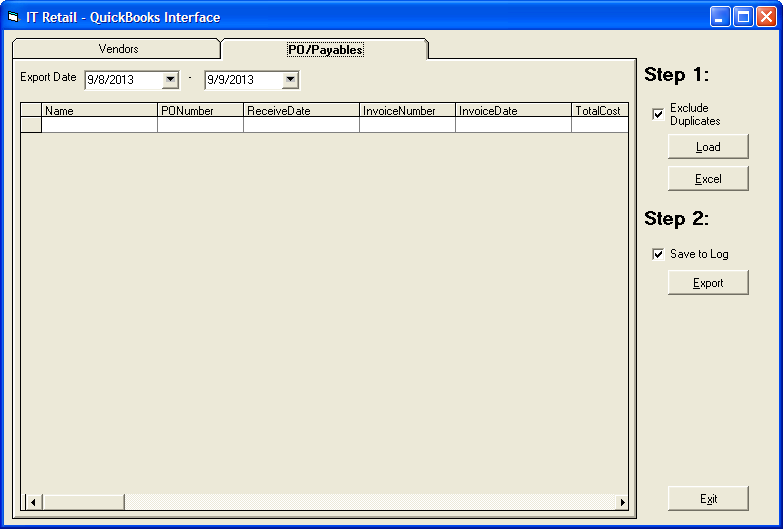Click the application icon in title bar
Viewport: 783px width, 529px height.
coord(13,17)
